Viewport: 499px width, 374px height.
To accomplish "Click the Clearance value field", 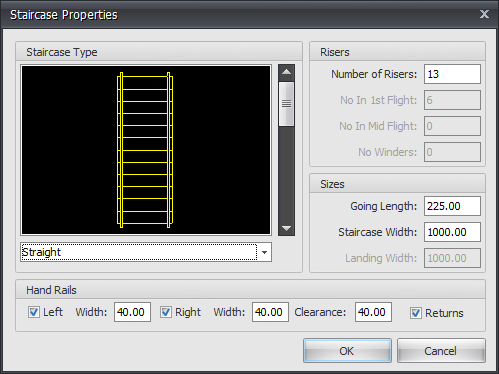I will coord(373,312).
